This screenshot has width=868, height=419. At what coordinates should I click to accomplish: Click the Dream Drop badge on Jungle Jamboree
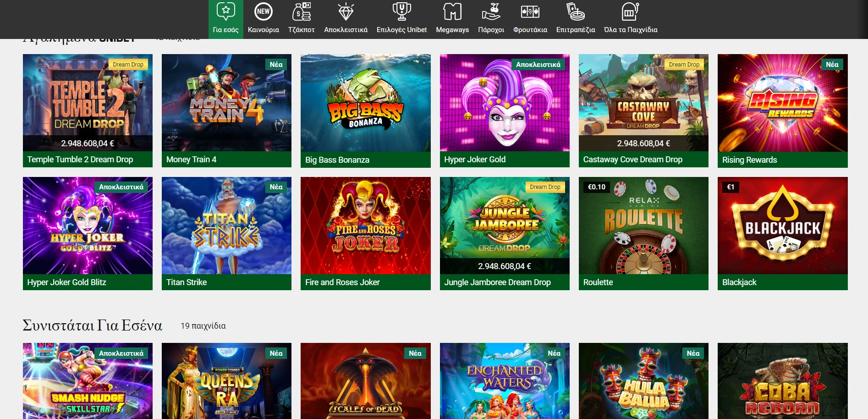coord(545,187)
